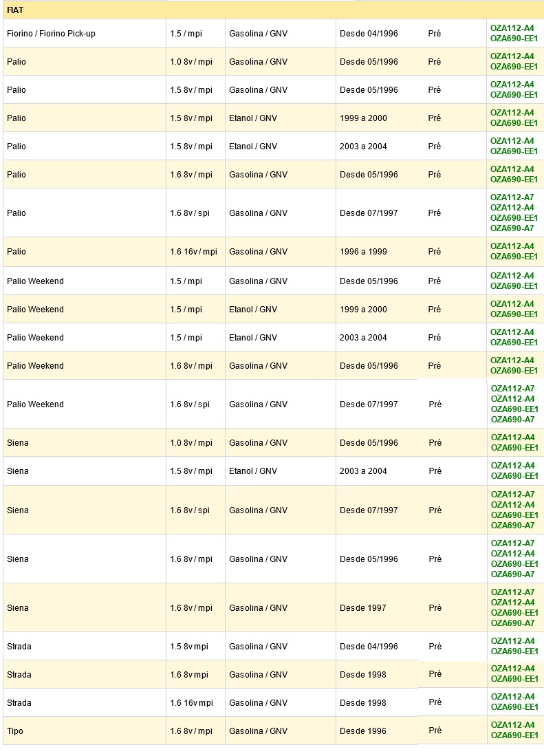Click 'Gasolina / GNV' in the Fiorino row

[x=259, y=34]
